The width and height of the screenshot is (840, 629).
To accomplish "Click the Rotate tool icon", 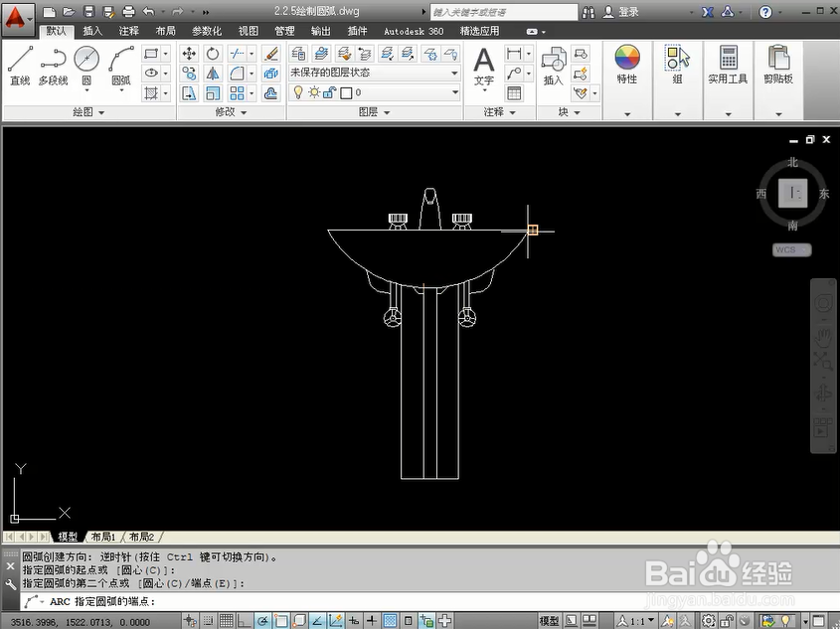I will pyautogui.click(x=213, y=54).
